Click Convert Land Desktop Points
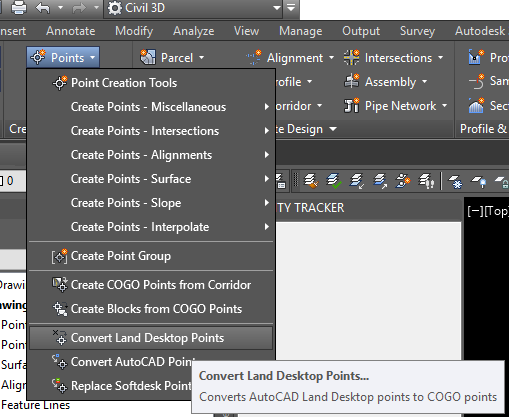This screenshot has height=417, width=509. 151,338
